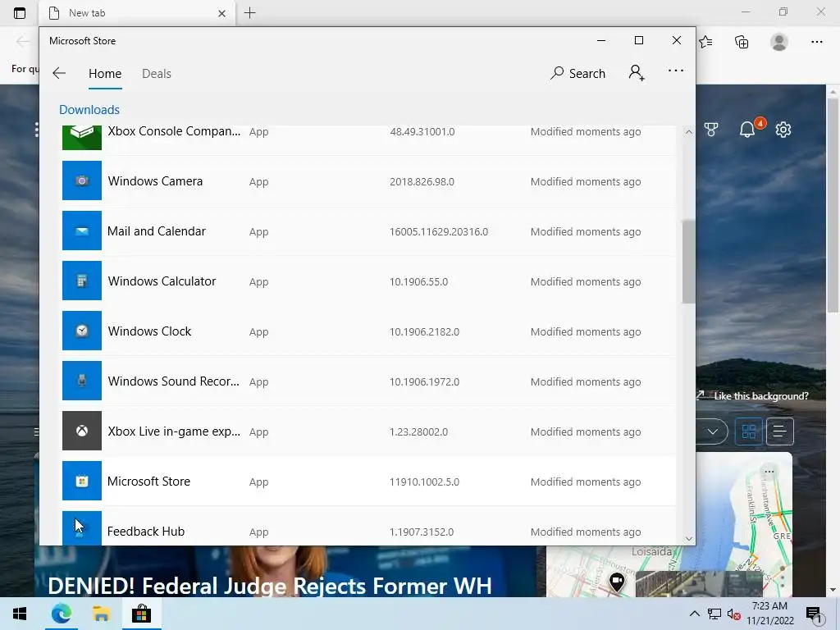Screen dimensions: 840x630
Task: Click the Feedback Hub app icon
Action: (81, 528)
